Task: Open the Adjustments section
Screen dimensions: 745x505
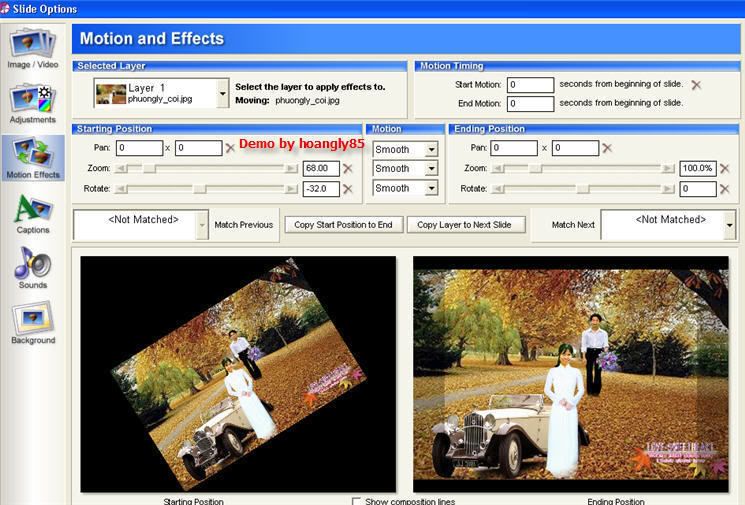Action: [x=33, y=104]
